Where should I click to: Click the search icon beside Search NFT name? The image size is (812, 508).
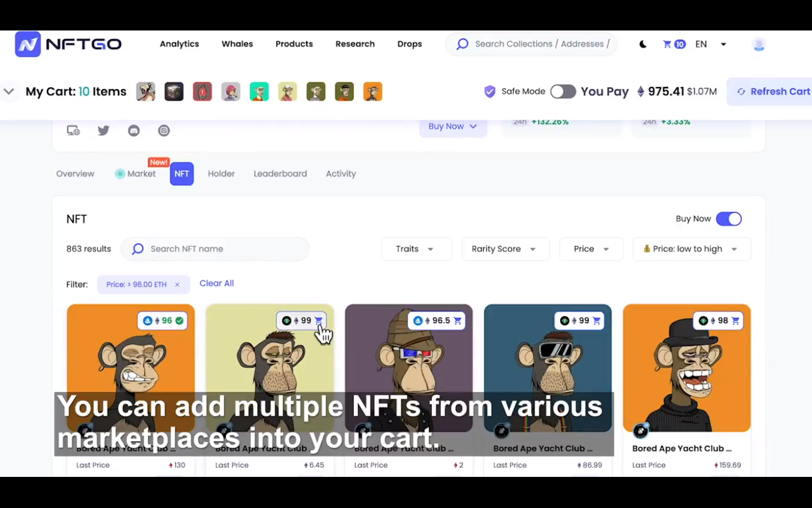[138, 249]
